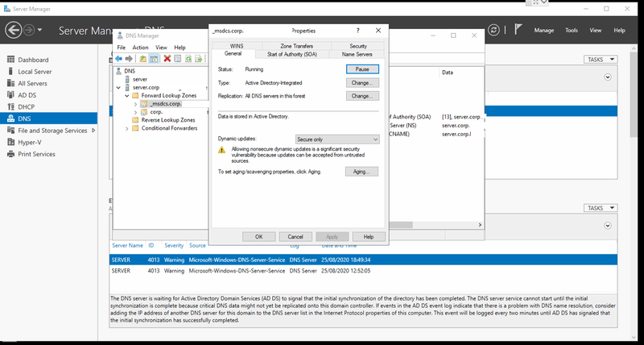Collapse the upper panel with chevron button
The height and width of the screenshot is (345, 644).
(x=608, y=77)
